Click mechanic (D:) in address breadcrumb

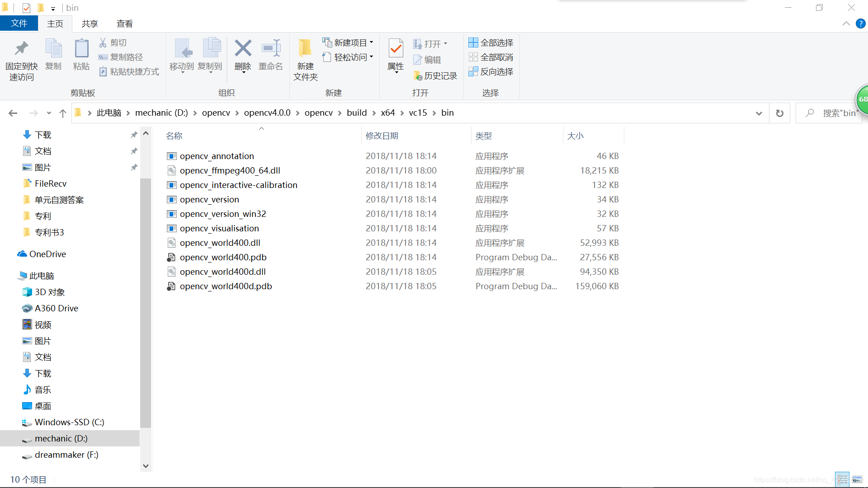161,113
